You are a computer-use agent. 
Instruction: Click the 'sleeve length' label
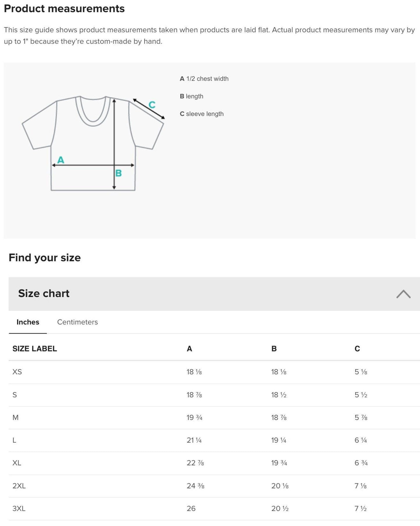pyautogui.click(x=202, y=114)
